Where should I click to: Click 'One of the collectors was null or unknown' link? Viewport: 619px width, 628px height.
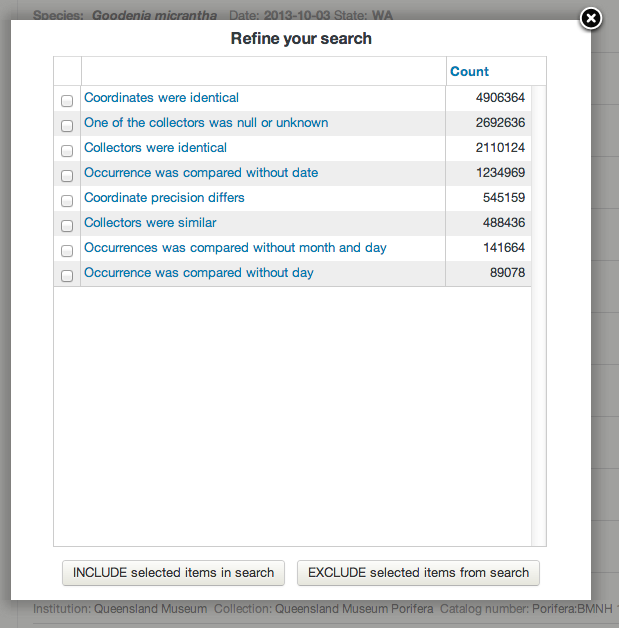click(206, 123)
